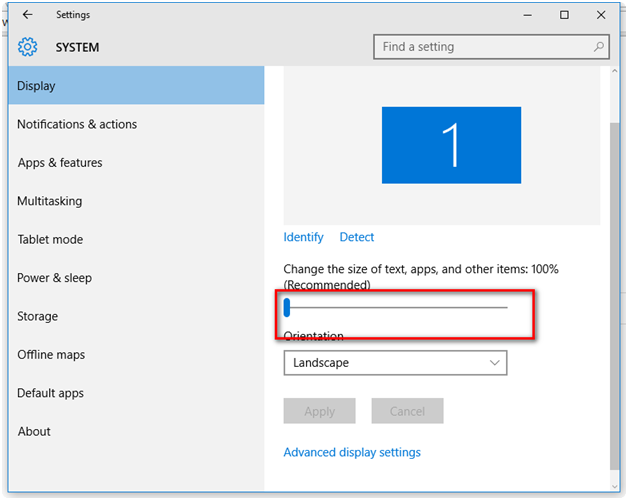628x500 pixels.
Task: Go to Apps & features
Action: coord(60,163)
